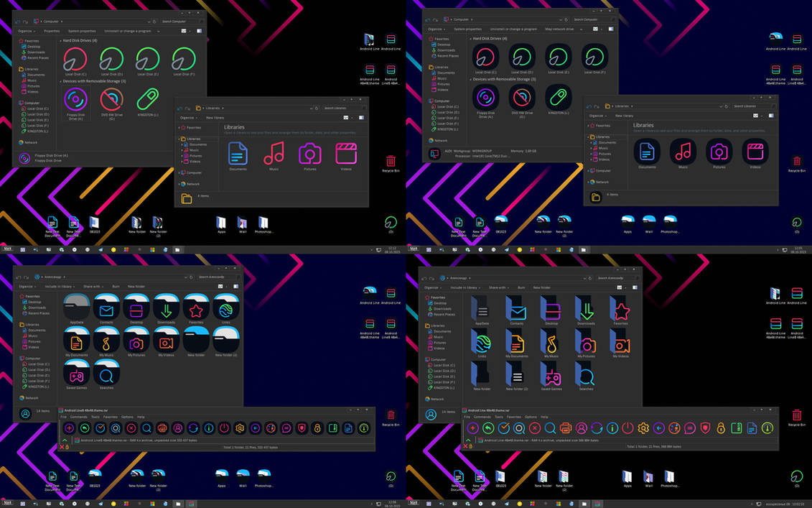This screenshot has width=812, height=508.
Task: Open My Music folder in bottom-left screenshot
Action: [106, 340]
